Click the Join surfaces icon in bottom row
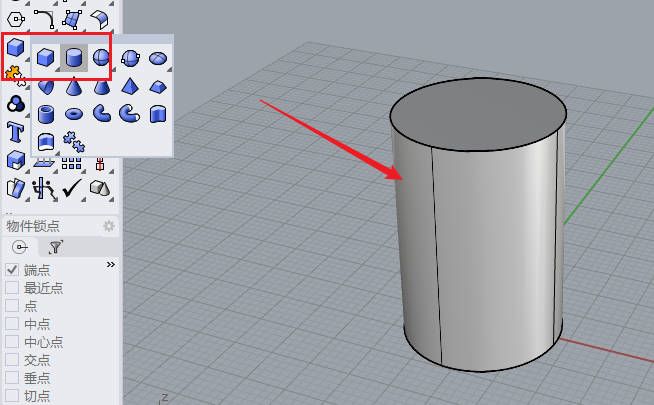Screen dimensions: 654x405 tap(16, 189)
